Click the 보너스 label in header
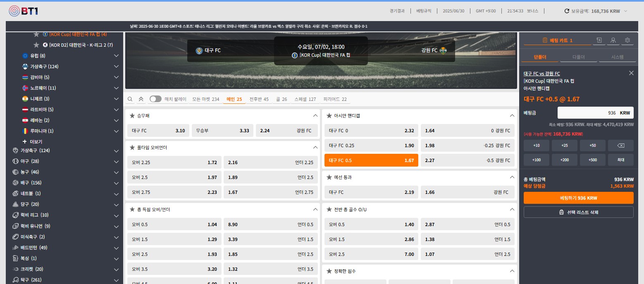Screen dimensions: 644x284 532,11
